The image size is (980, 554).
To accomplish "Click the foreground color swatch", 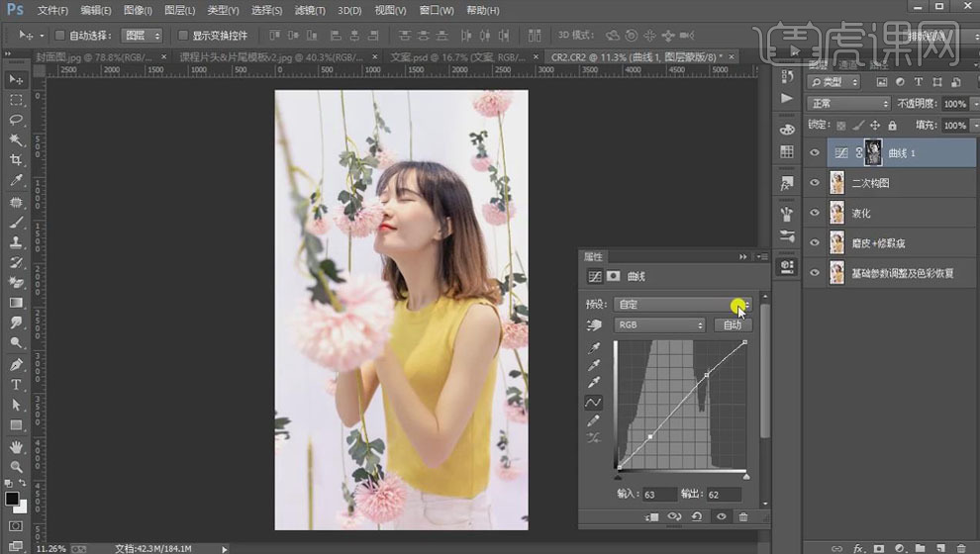I will pyautogui.click(x=12, y=499).
